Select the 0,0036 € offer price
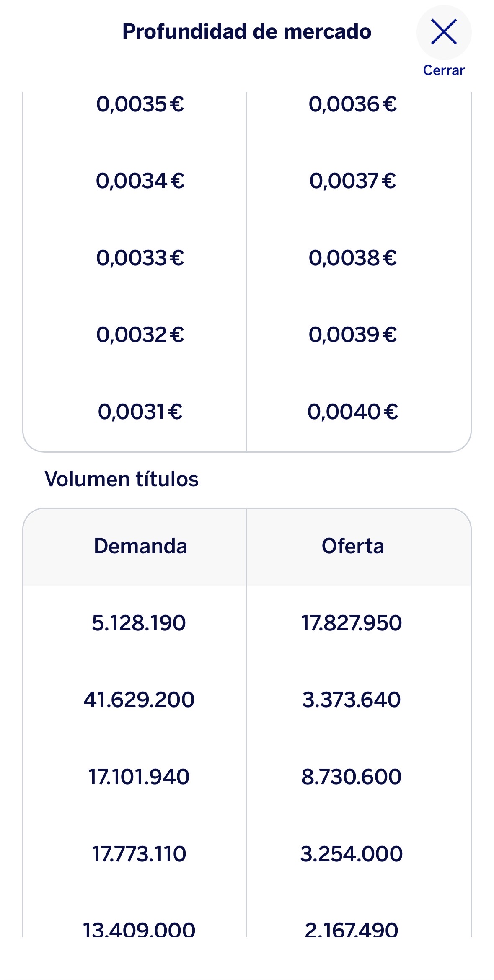494x980 pixels. 352,104
